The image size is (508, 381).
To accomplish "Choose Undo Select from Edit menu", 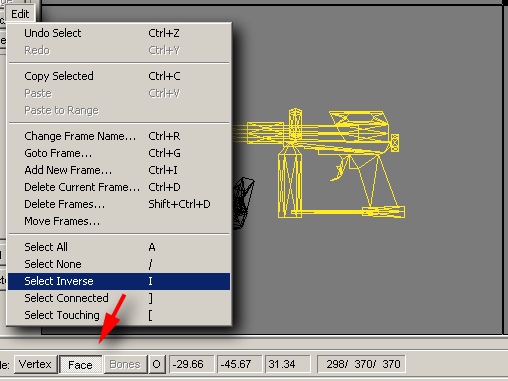I will click(x=119, y=33).
